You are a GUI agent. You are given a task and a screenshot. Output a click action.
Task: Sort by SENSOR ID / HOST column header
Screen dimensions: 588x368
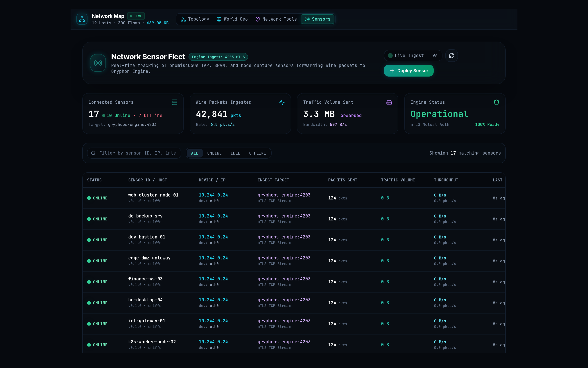pos(148,180)
